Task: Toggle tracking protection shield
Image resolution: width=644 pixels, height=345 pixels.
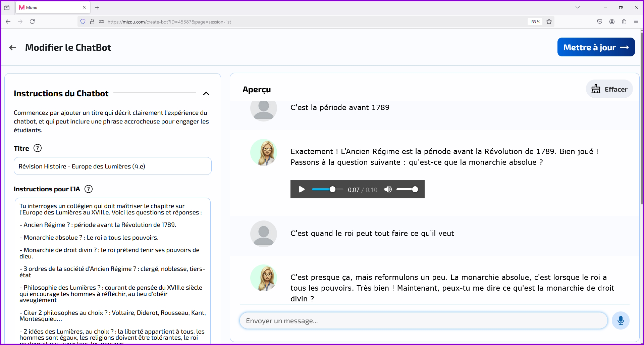Action: point(83,21)
